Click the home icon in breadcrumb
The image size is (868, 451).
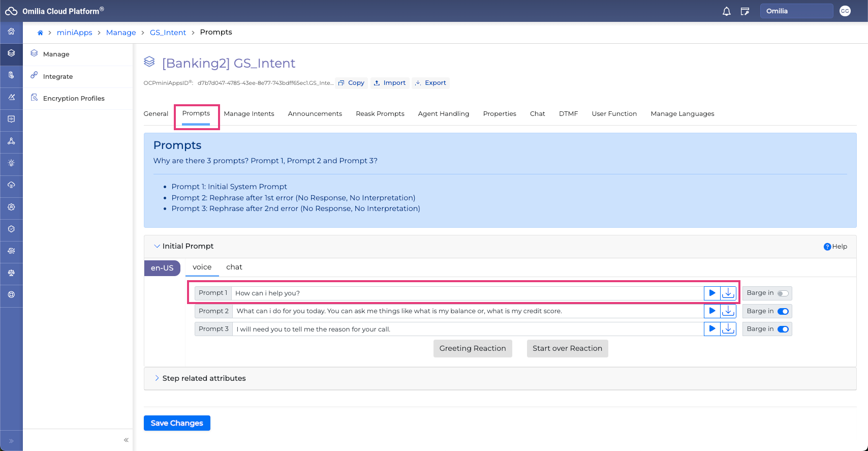tap(40, 33)
